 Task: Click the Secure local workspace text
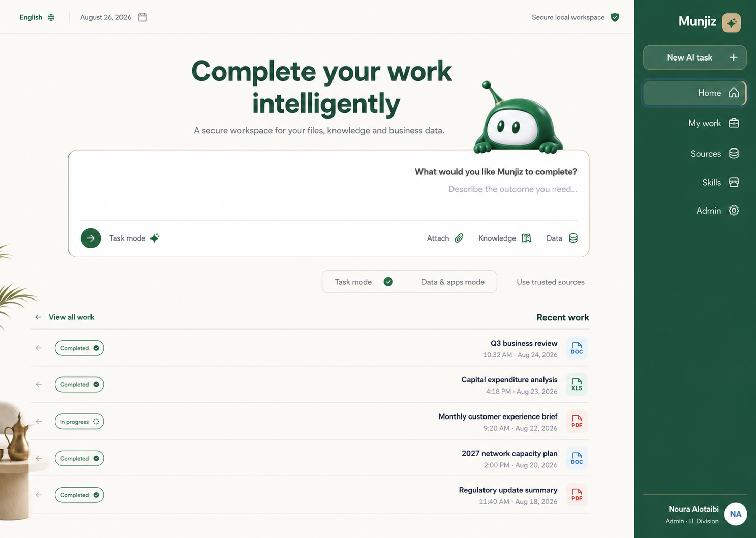pyautogui.click(x=568, y=17)
